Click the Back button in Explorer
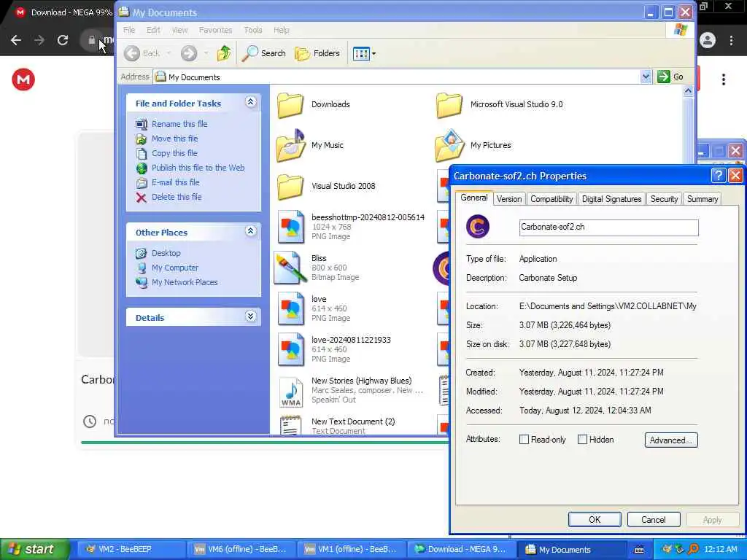Viewport: 747px width, 560px height. click(x=142, y=53)
